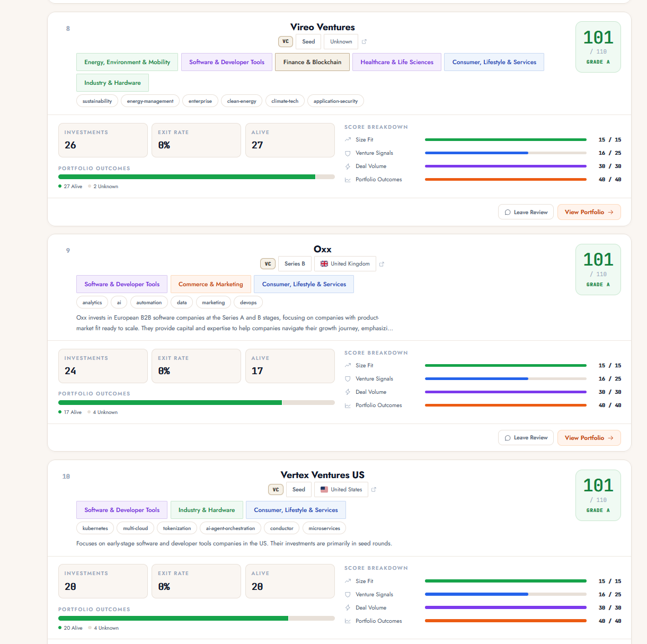The image size is (647, 644).
Task: Select Commerce & Marketing tag on Oxx
Action: (211, 284)
